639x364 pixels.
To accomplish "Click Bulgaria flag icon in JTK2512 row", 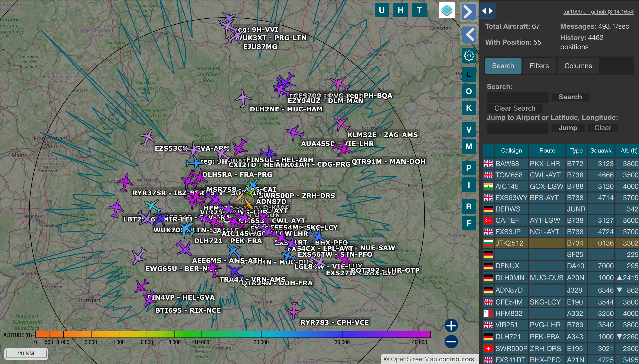I will 488,243.
